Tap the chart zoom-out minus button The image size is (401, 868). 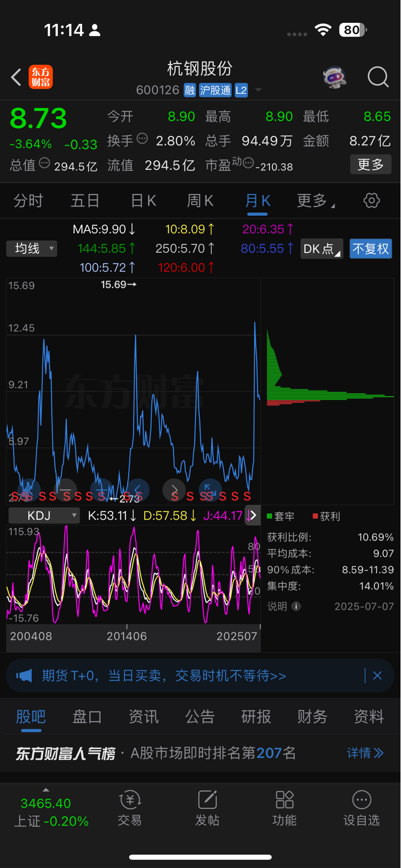[65, 490]
